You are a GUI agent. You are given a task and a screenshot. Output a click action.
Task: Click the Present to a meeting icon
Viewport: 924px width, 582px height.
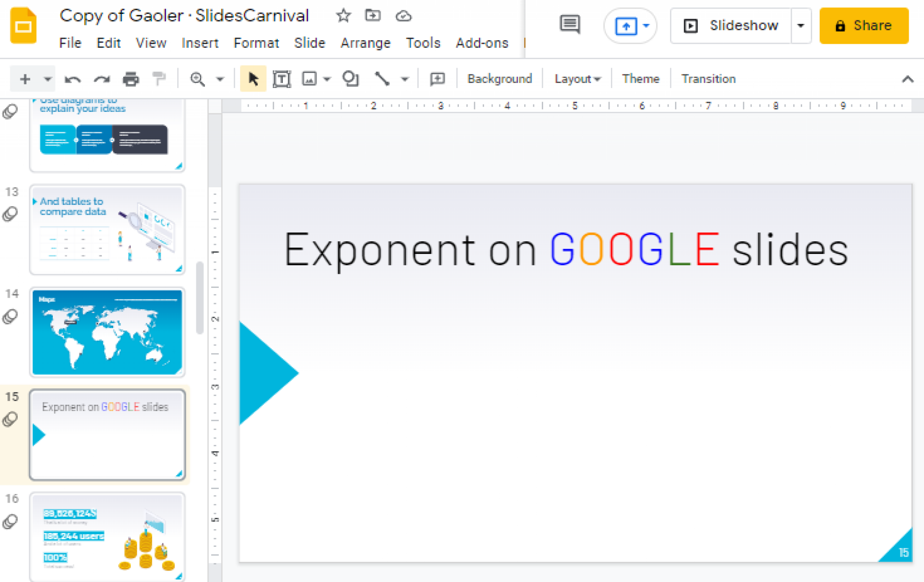[626, 26]
